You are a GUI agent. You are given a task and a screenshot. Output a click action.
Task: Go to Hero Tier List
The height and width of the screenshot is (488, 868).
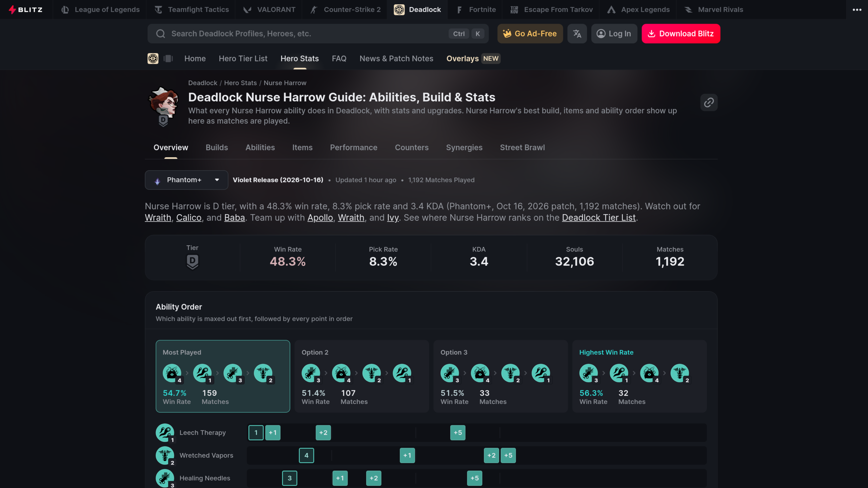click(243, 59)
